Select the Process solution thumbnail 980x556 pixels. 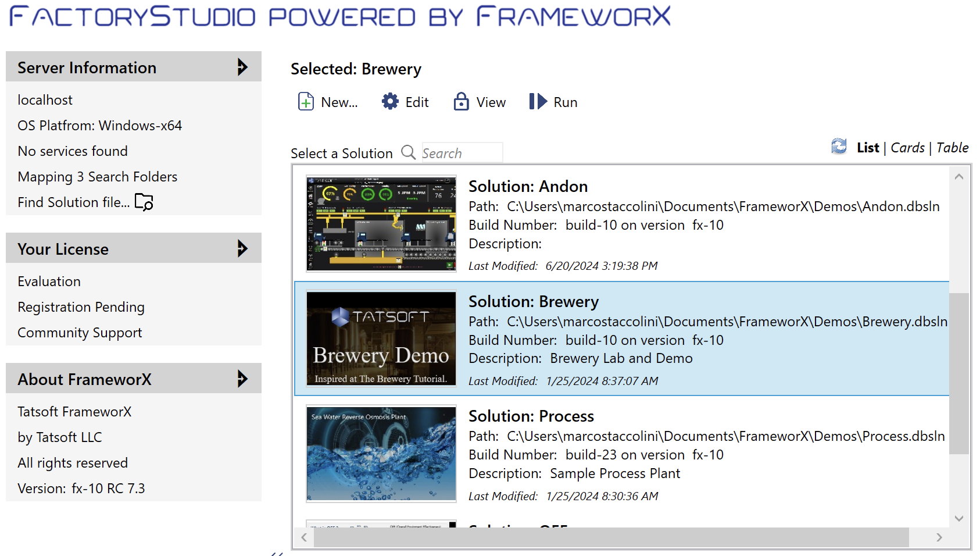click(x=381, y=454)
